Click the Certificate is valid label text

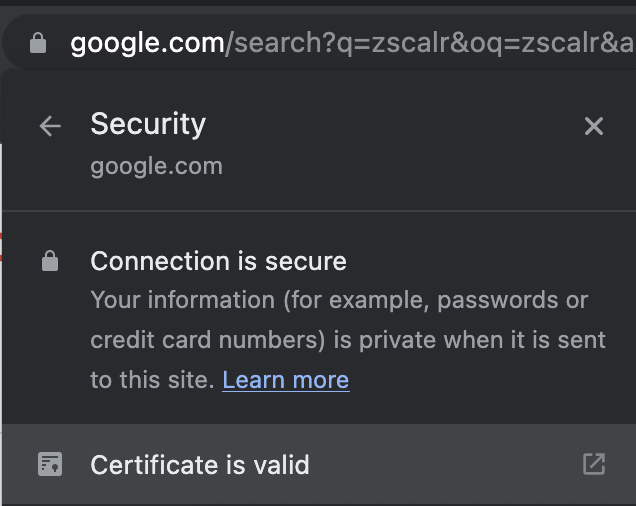(x=200, y=465)
